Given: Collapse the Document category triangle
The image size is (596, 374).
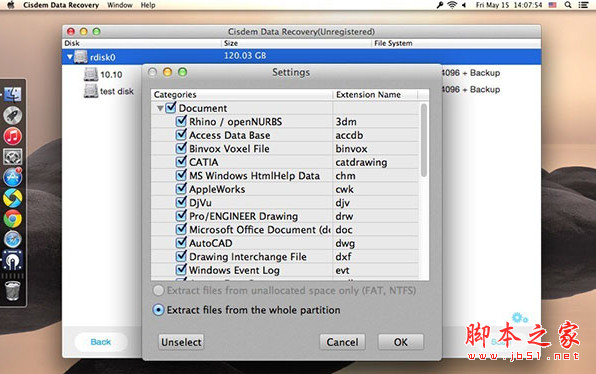Looking at the screenshot, I should [x=160, y=108].
